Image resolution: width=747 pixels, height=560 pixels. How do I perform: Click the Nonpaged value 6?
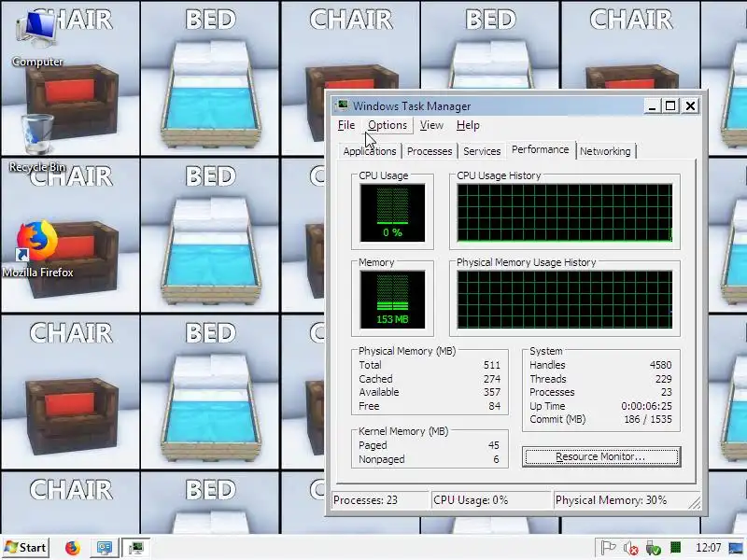click(x=496, y=459)
